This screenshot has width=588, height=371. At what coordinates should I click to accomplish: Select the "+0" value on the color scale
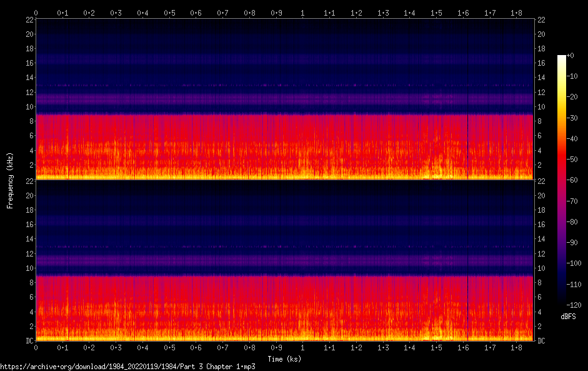pos(570,56)
